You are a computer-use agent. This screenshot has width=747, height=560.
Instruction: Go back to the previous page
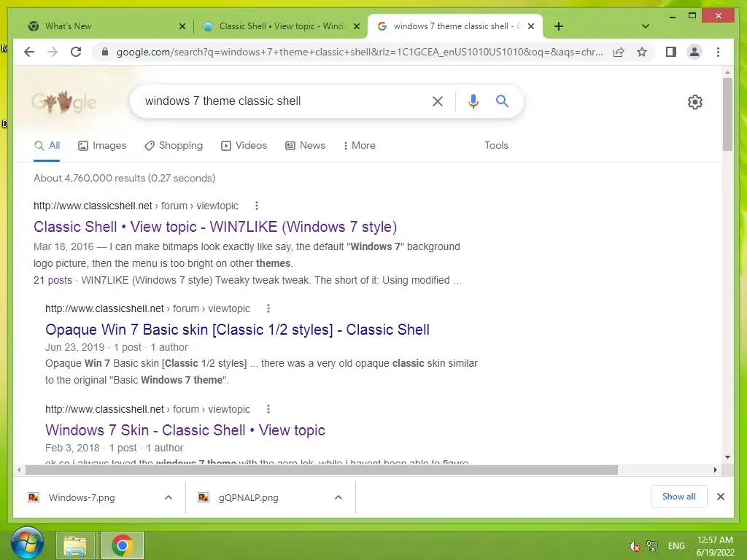(x=29, y=52)
